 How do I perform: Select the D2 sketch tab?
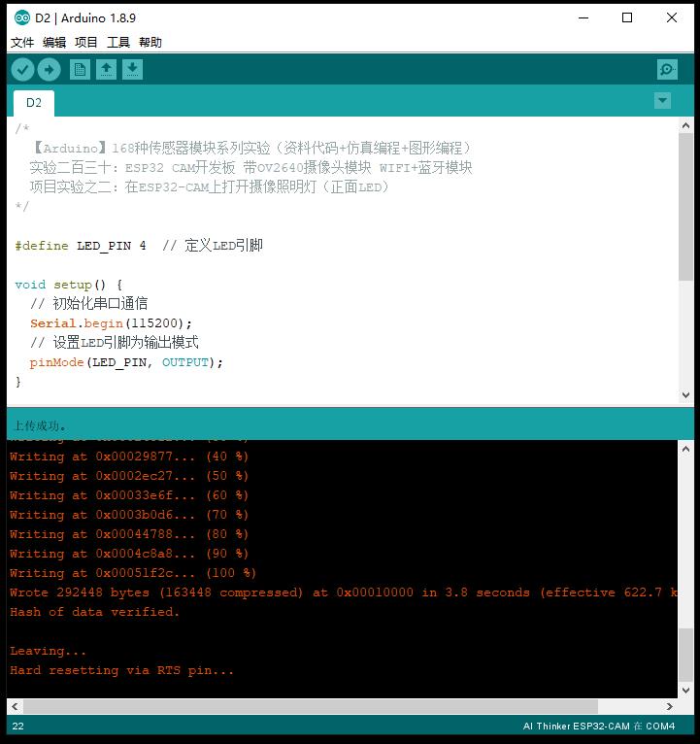click(34, 103)
